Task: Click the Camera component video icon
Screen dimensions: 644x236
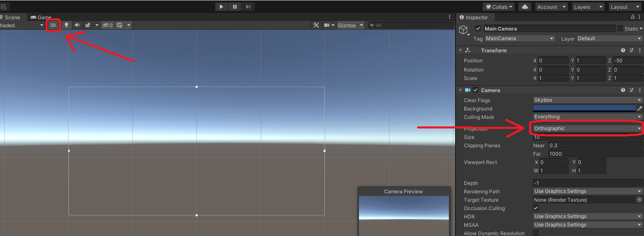Action: (x=468, y=90)
